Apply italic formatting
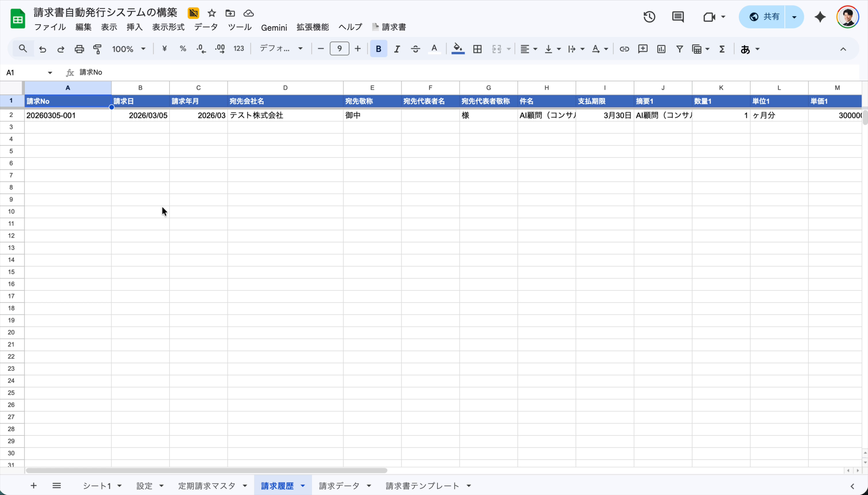 (x=396, y=49)
